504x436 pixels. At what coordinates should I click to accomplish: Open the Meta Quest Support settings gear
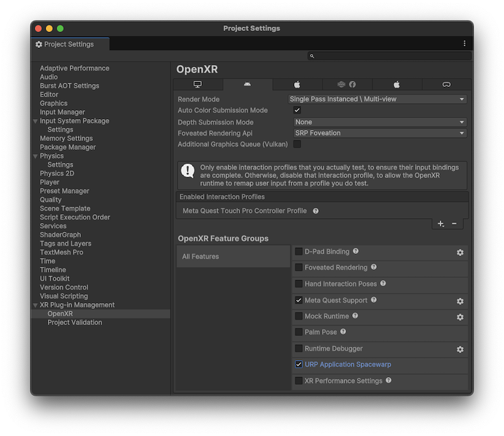tap(460, 301)
